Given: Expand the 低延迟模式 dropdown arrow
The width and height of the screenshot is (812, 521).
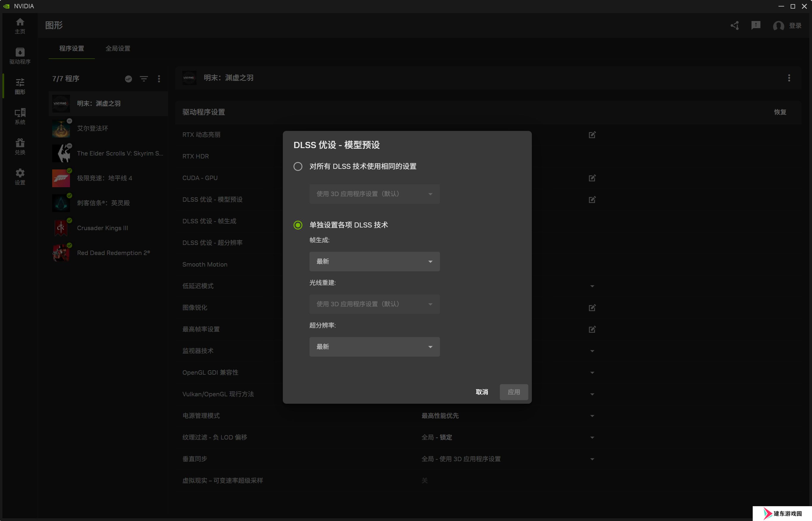Looking at the screenshot, I should coord(592,286).
